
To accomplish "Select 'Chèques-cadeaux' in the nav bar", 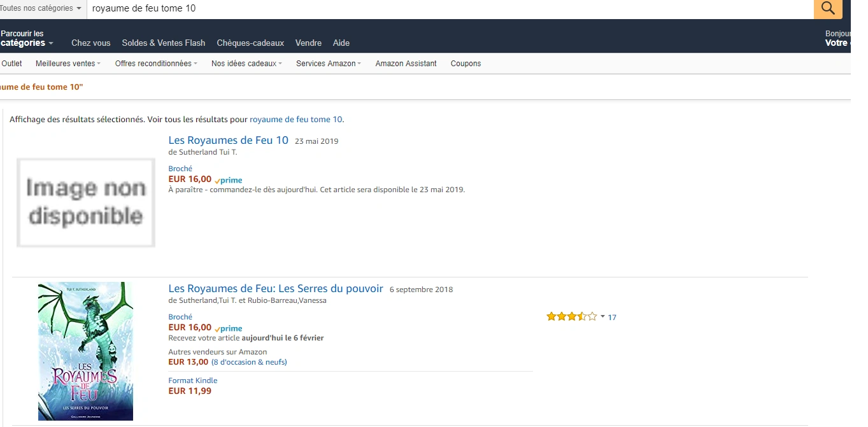I will point(250,43).
